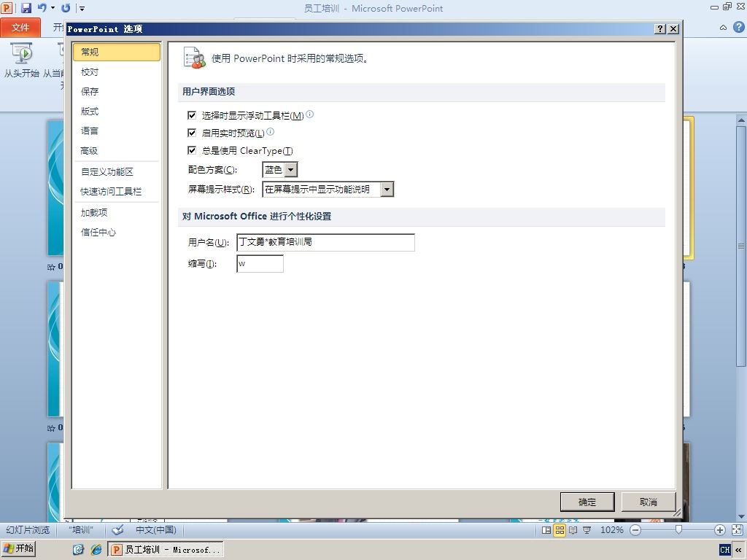Image resolution: width=747 pixels, height=560 pixels.
Task: Open the 文件 ribbon tab
Action: (20, 28)
